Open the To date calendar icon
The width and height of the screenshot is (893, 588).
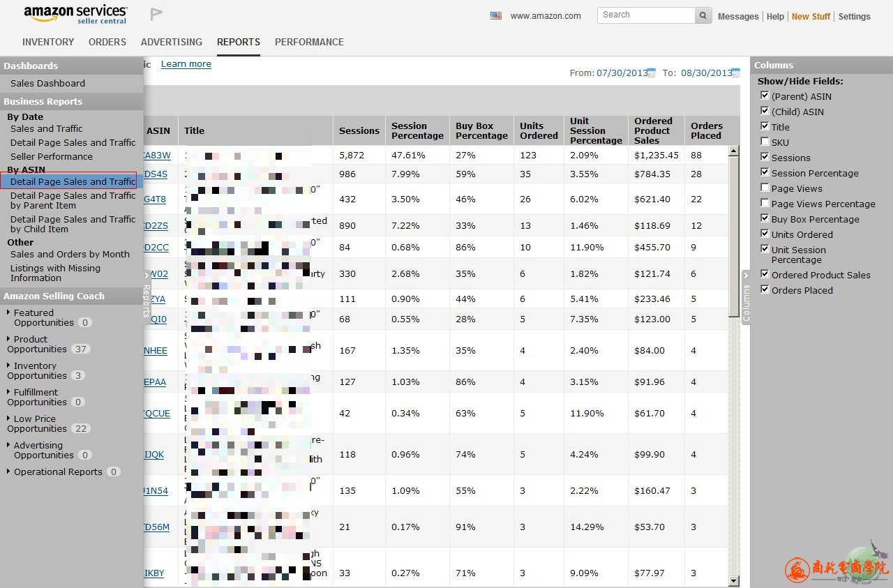tap(736, 73)
